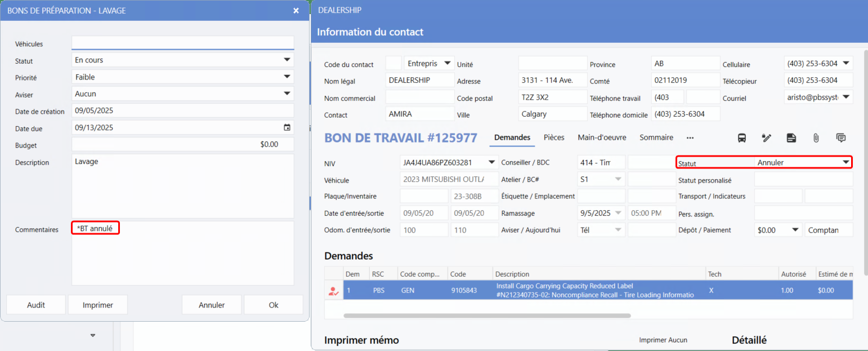
Task: Click the Ok button
Action: tap(274, 305)
